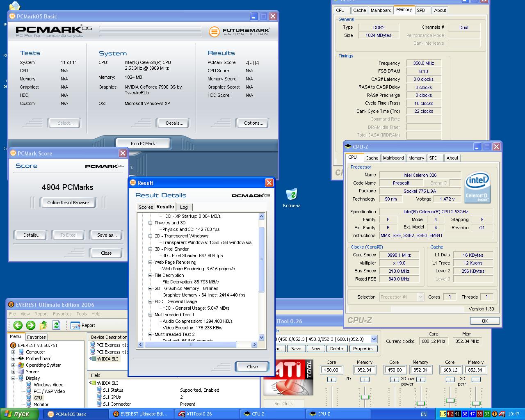Select the GPU node icon in EVEREST
This screenshot has height=420, width=525.
coord(29,398)
